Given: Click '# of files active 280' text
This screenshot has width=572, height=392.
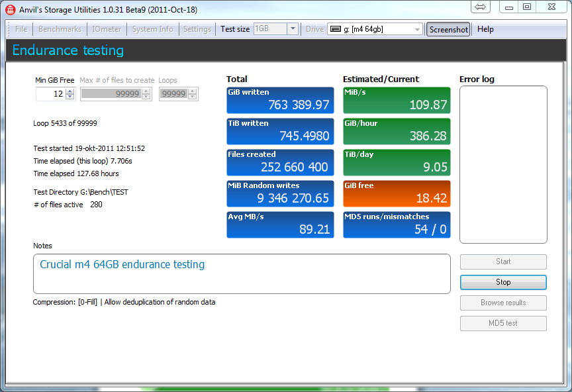Looking at the screenshot, I should [68, 205].
